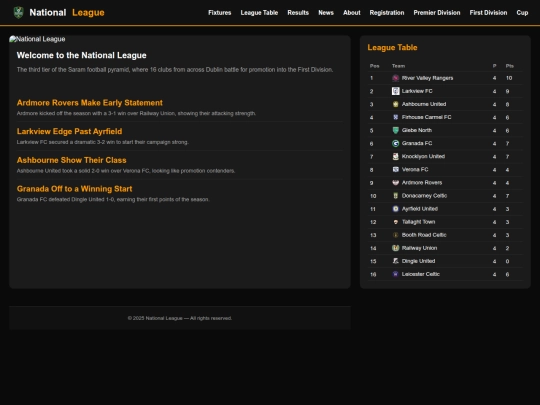Screen dimensions: 540x405
Task: Click Ayrfield United club crest
Action: click(395, 209)
